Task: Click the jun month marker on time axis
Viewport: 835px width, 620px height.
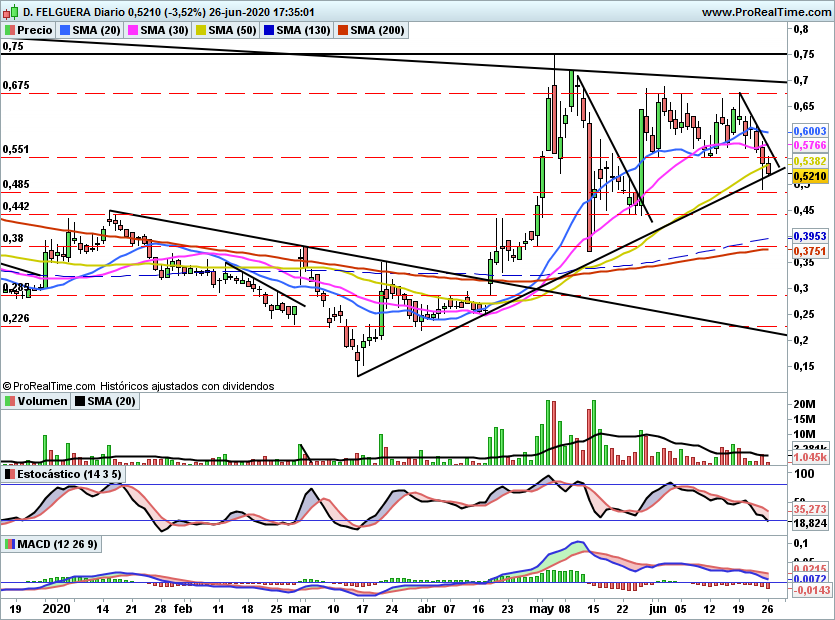Action: pyautogui.click(x=658, y=609)
